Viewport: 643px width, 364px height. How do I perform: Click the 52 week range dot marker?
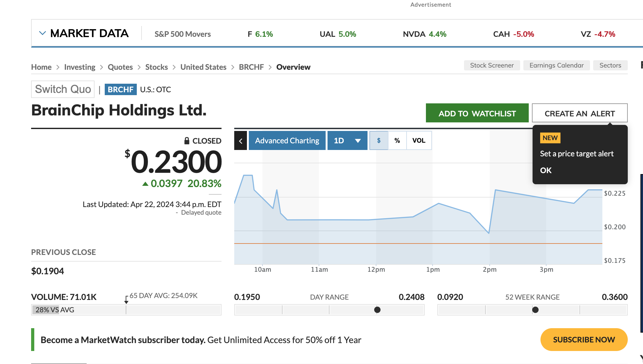(535, 310)
